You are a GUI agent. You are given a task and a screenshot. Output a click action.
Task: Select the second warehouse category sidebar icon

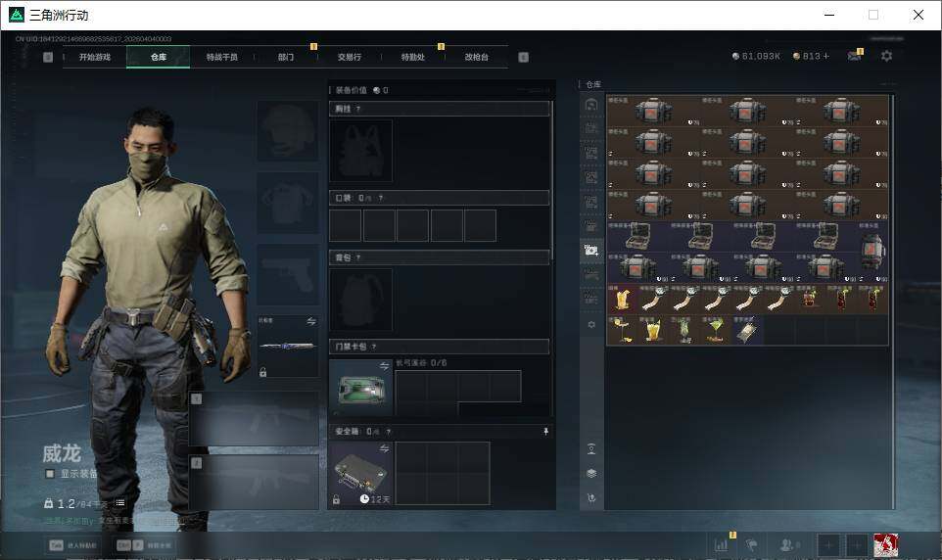click(591, 128)
